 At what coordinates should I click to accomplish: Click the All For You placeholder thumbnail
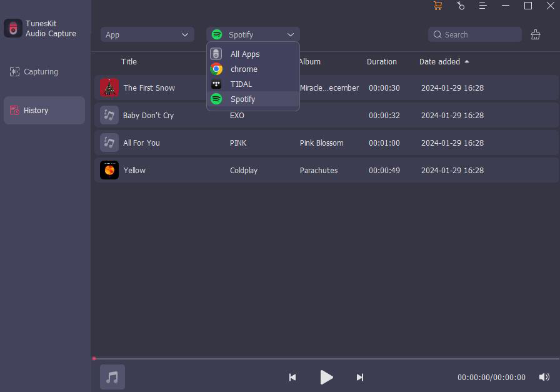pyautogui.click(x=109, y=143)
